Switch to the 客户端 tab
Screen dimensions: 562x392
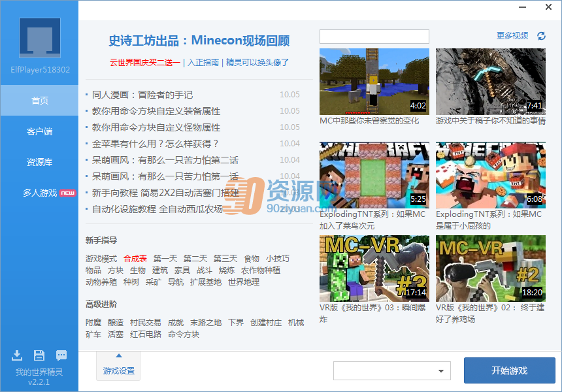(39, 131)
